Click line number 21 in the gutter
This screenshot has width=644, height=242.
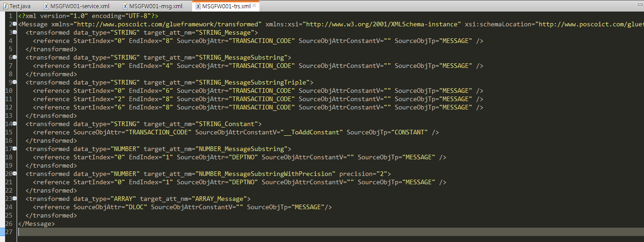9,182
